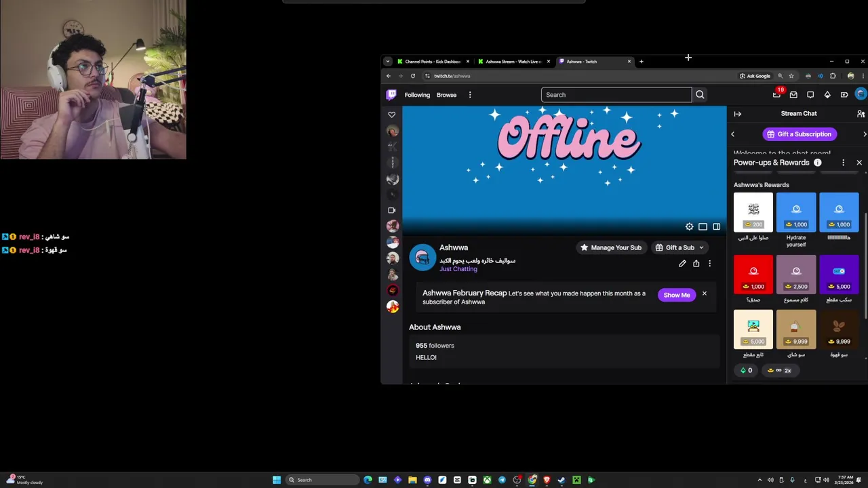868x488 pixels.
Task: Open the video camera icon in sidebar
Action: [392, 210]
